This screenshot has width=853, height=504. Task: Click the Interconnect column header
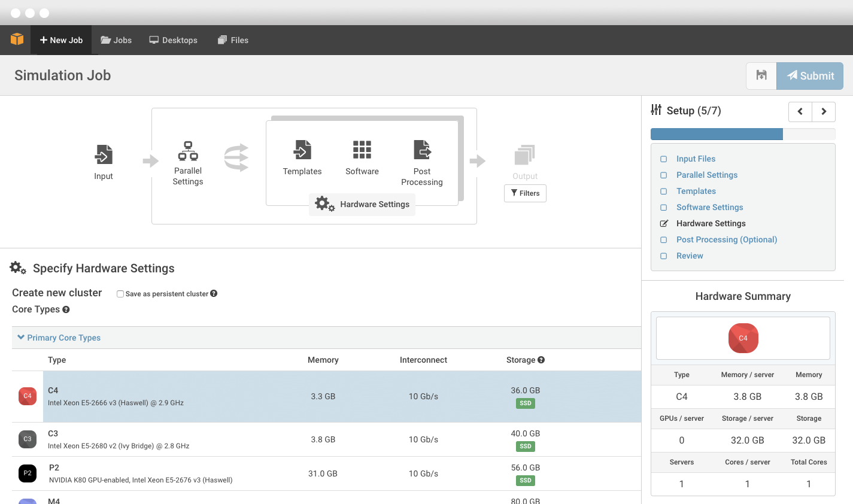click(423, 360)
